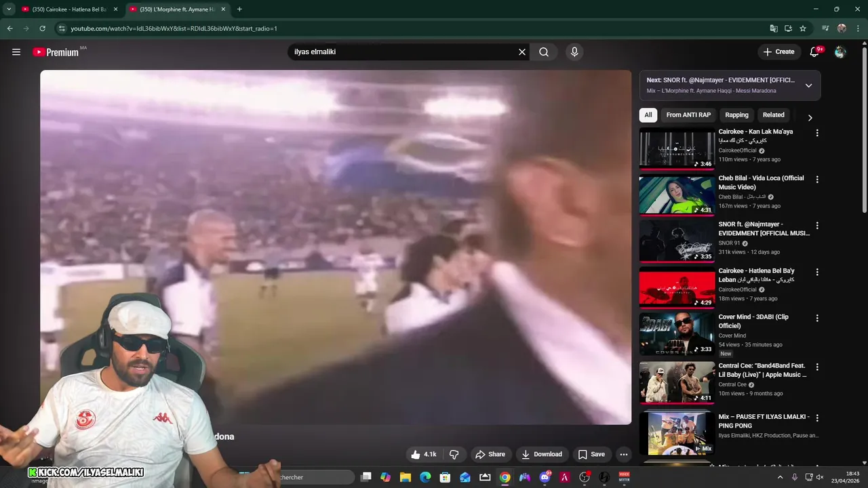Open a new browser tab

point(239,9)
